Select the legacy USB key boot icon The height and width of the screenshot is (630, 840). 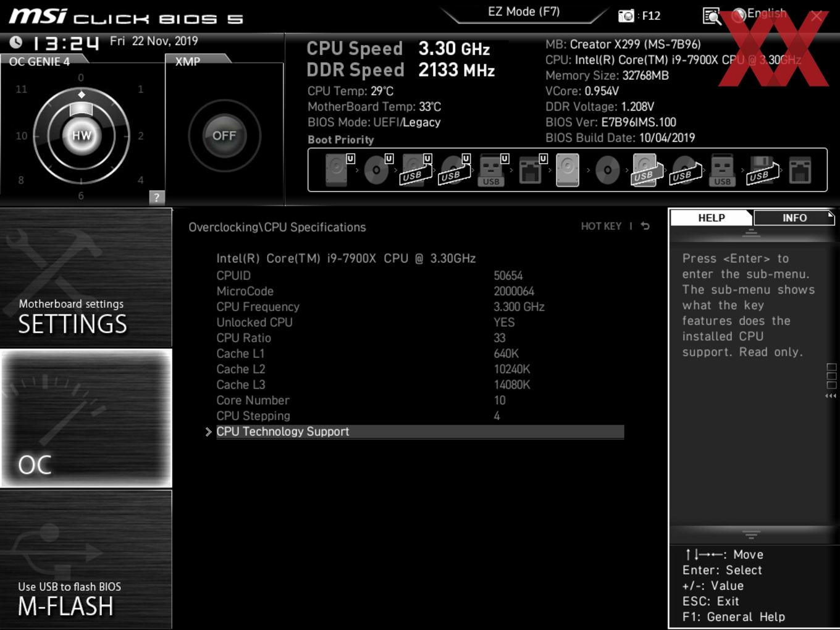[x=722, y=170]
